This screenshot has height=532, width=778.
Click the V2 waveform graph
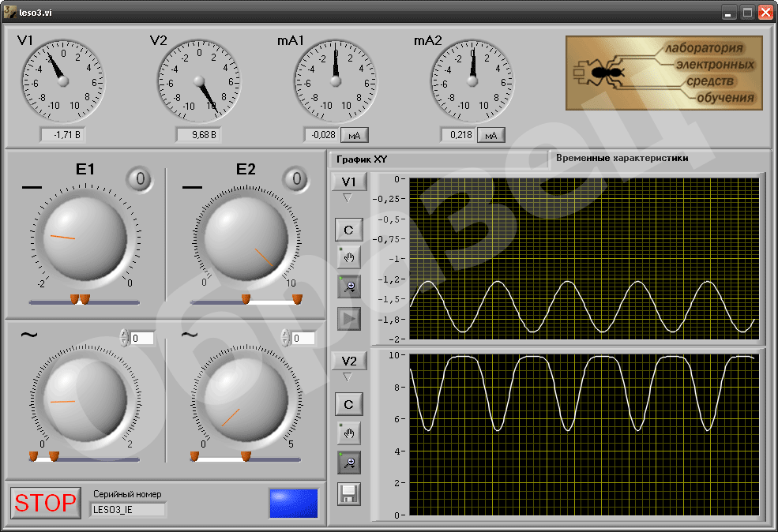click(x=584, y=435)
